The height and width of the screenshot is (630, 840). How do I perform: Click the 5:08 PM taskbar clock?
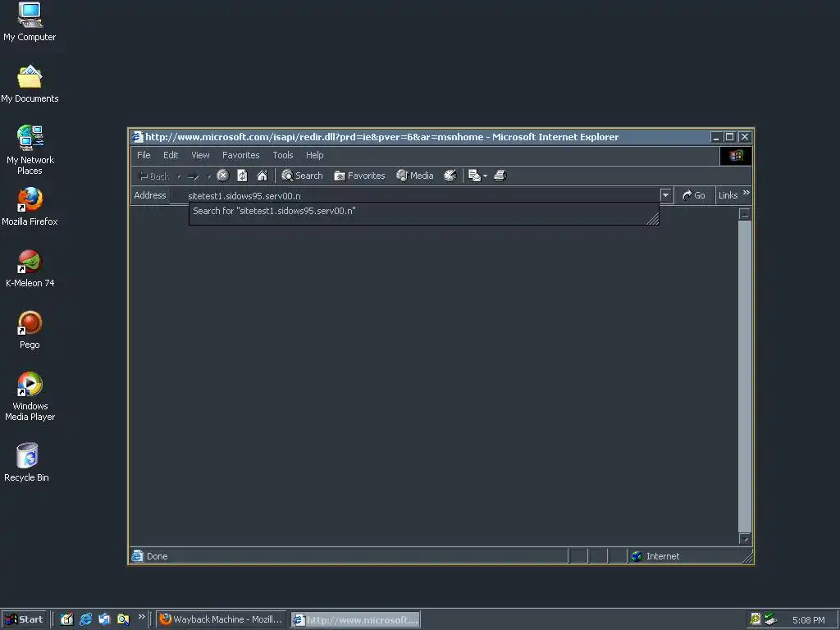(808, 620)
